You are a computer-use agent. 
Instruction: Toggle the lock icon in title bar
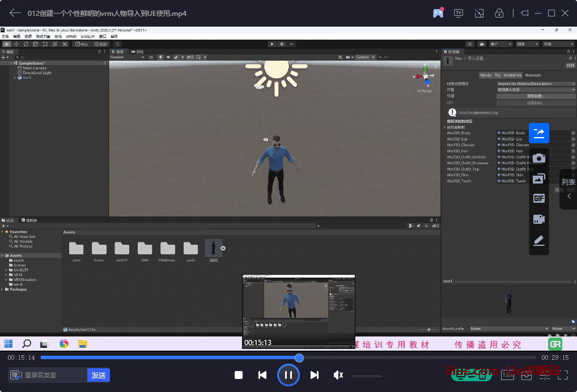point(499,13)
